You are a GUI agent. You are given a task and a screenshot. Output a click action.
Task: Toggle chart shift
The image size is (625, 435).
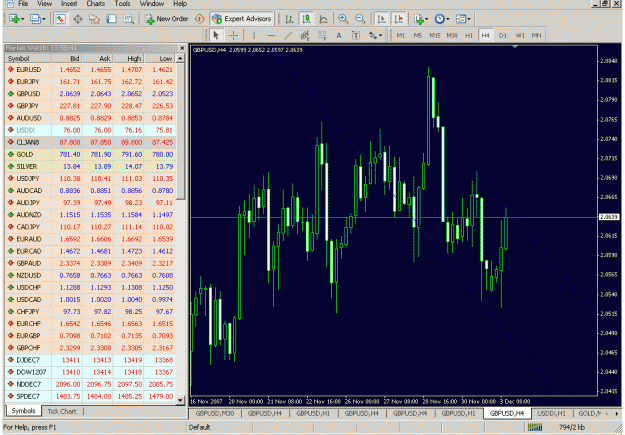[x=398, y=19]
